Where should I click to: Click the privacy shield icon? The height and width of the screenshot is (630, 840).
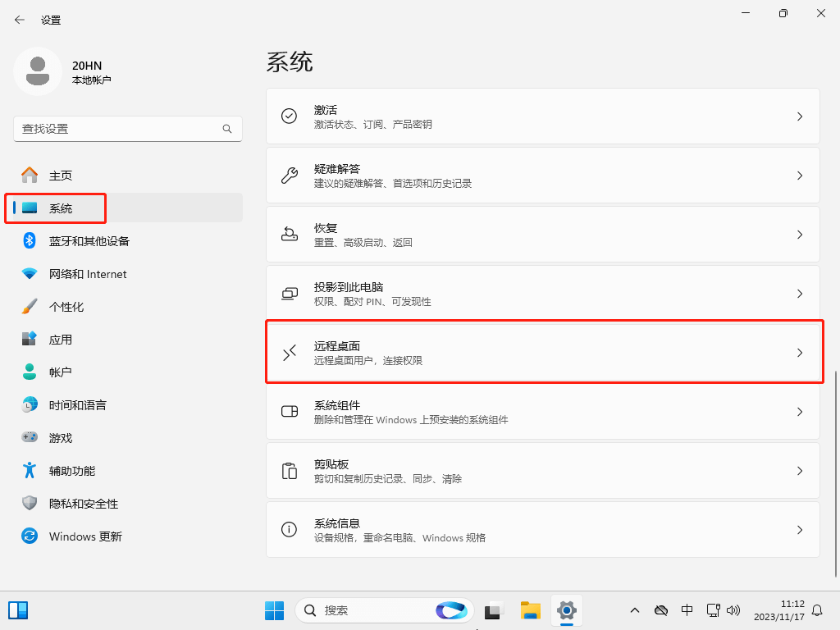tap(30, 503)
